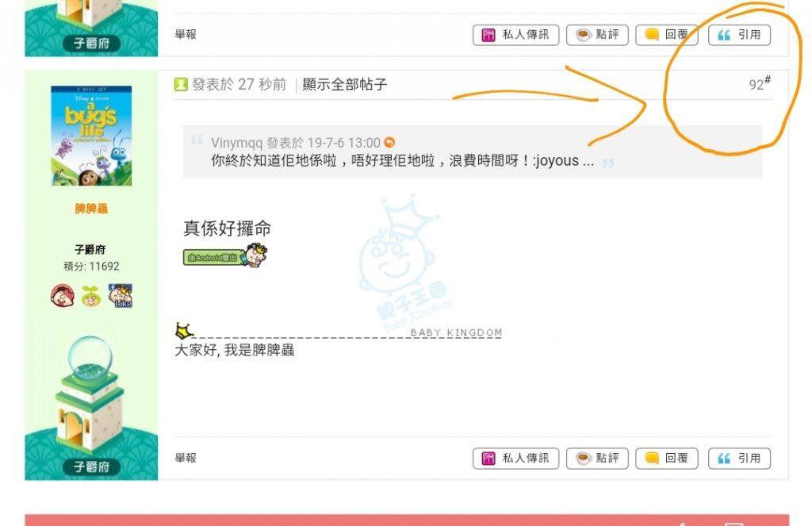Viewport: 812px width, 526px height.
Task: Click 舉報 report link in top post
Action: pyautogui.click(x=186, y=34)
